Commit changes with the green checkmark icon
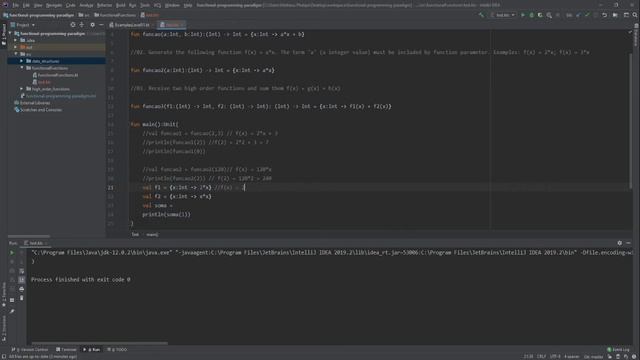 tap(587, 15)
